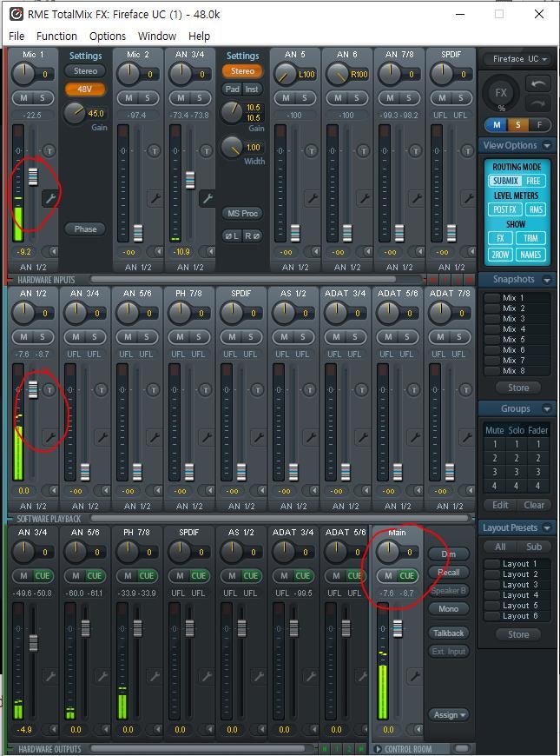The height and width of the screenshot is (756, 560).
Task: Click the playback AN 1/2 fader handle
Action: click(33, 389)
